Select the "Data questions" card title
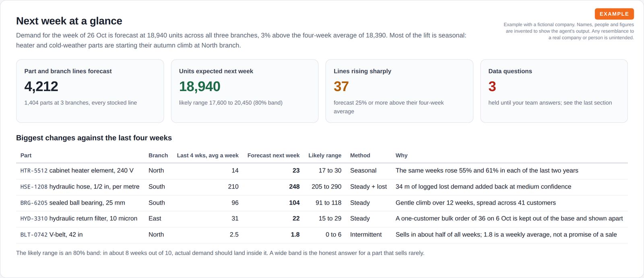Viewport: 644px width, 278px height. coord(510,71)
